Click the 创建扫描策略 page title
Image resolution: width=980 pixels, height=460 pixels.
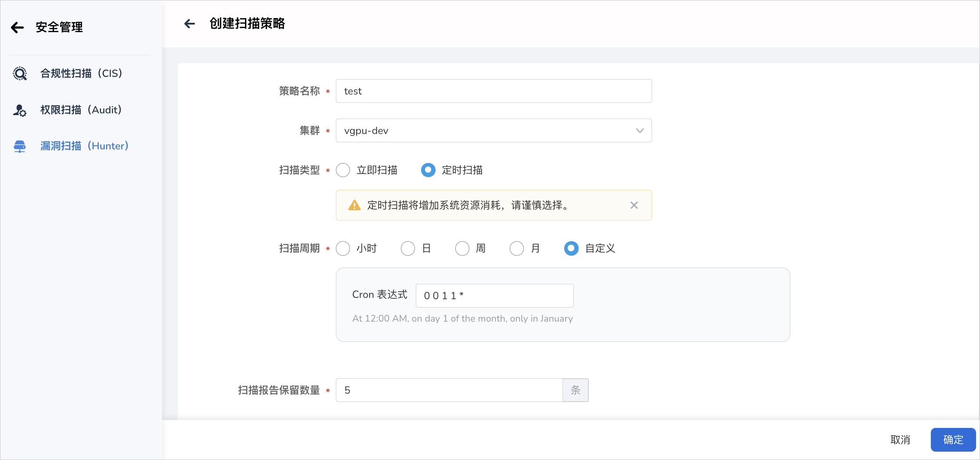click(247, 24)
